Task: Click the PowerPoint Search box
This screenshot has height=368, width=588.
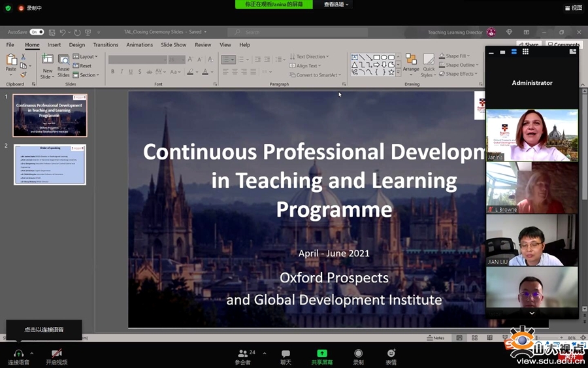Action: [298, 32]
